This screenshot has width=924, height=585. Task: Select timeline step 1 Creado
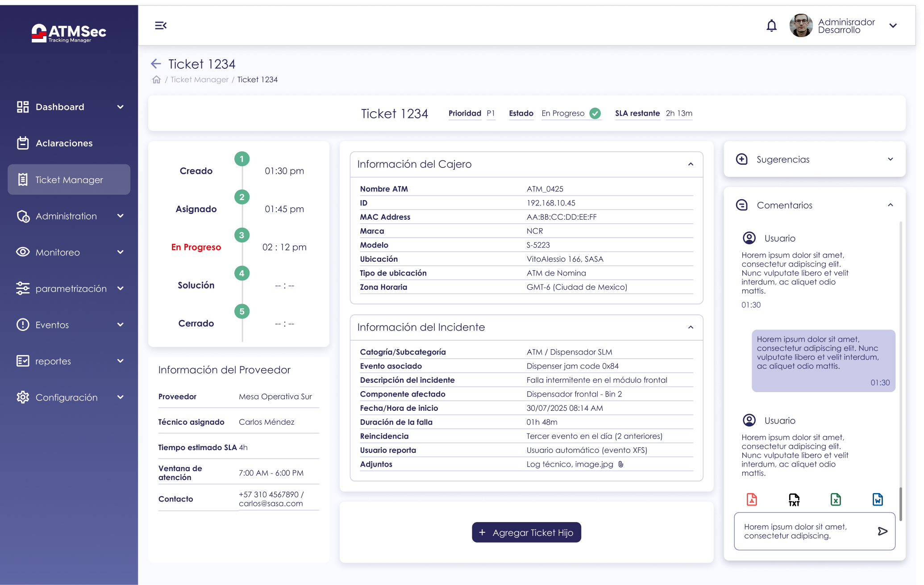pyautogui.click(x=242, y=159)
